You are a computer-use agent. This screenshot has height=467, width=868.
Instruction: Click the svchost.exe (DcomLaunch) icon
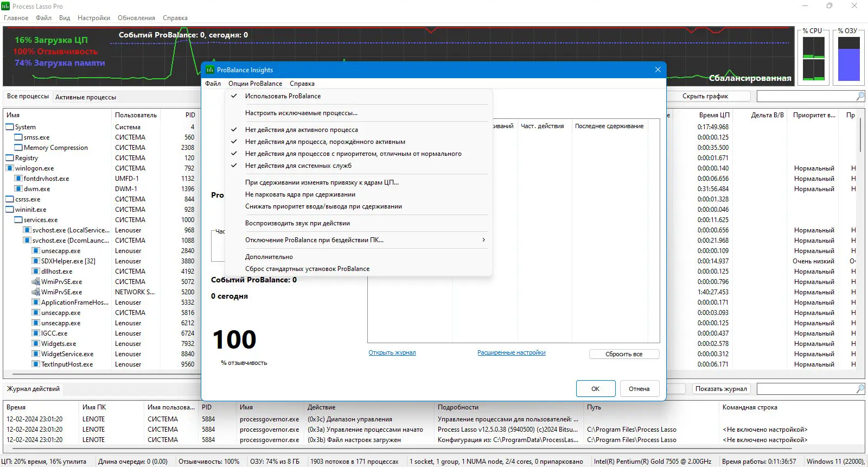[27, 241]
